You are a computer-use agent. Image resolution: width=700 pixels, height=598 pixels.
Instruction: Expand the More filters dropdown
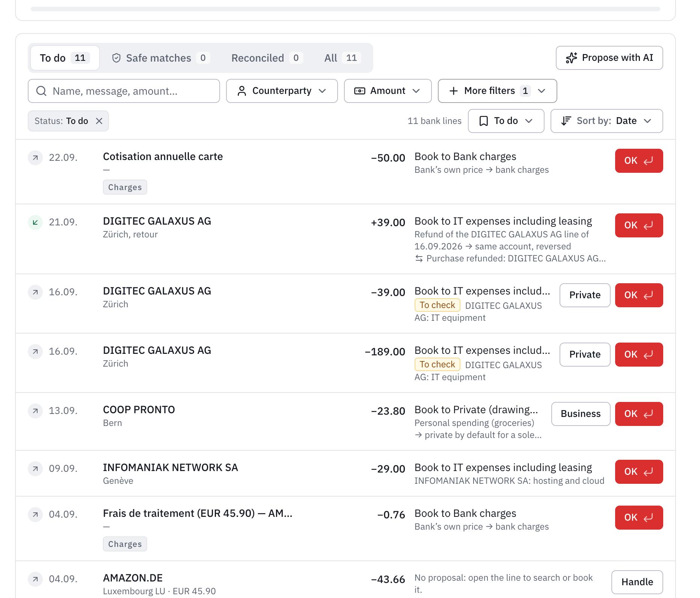point(498,91)
